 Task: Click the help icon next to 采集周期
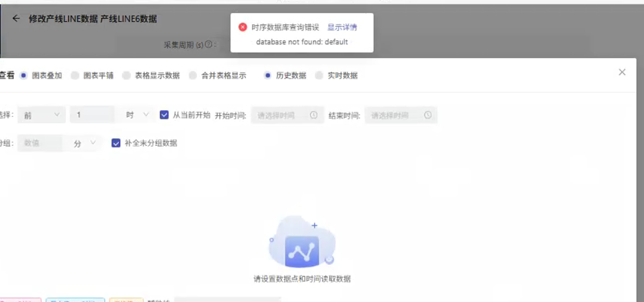click(208, 44)
